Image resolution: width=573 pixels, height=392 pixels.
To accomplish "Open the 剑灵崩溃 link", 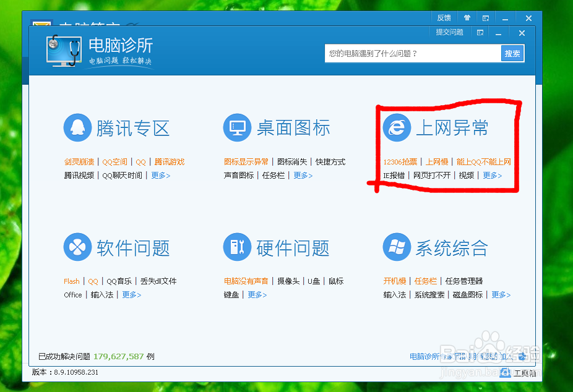I will pyautogui.click(x=79, y=162).
